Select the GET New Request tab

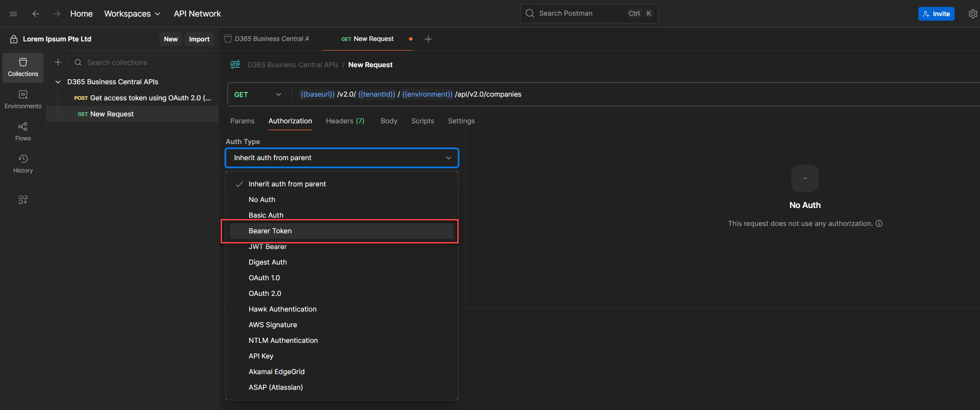coord(367,39)
